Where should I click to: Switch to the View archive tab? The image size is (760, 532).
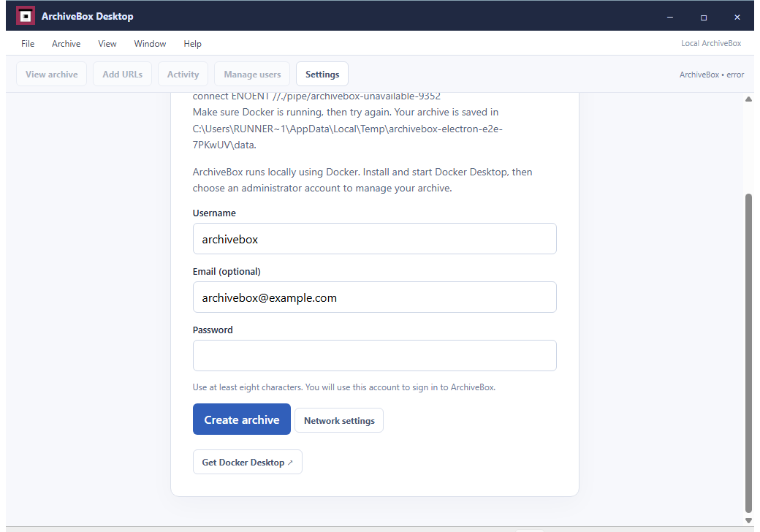(51, 74)
